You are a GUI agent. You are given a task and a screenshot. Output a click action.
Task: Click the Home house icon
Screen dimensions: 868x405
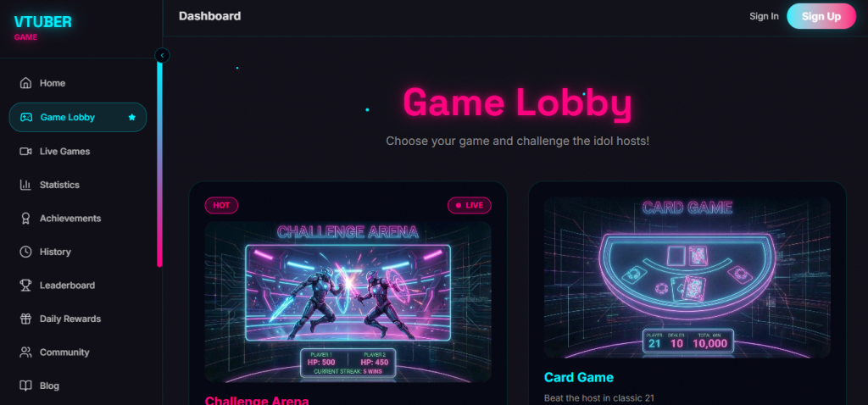pyautogui.click(x=25, y=83)
